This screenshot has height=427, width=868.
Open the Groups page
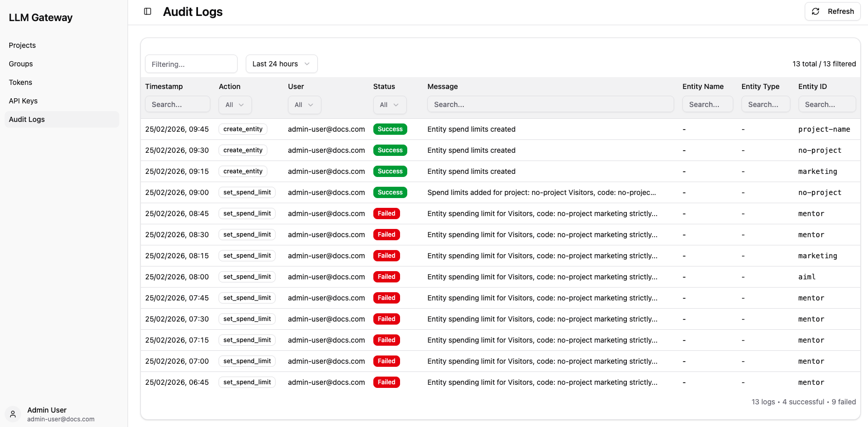click(x=21, y=64)
